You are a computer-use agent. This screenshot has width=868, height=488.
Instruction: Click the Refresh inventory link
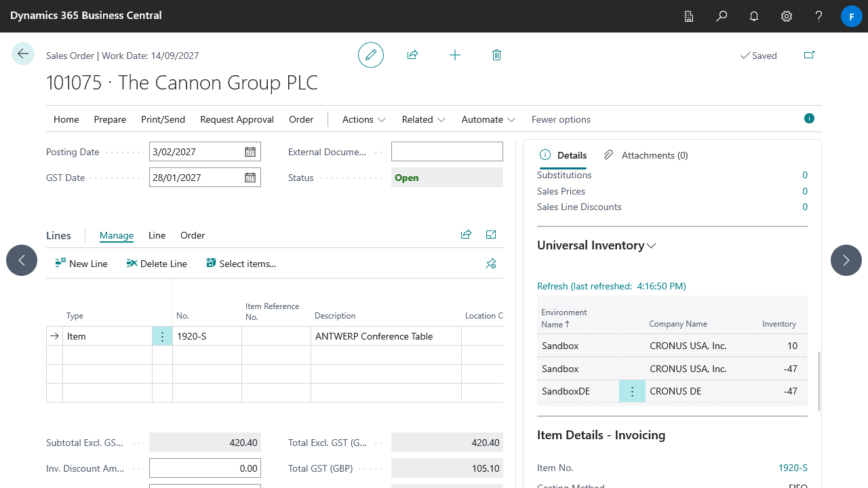pos(611,286)
